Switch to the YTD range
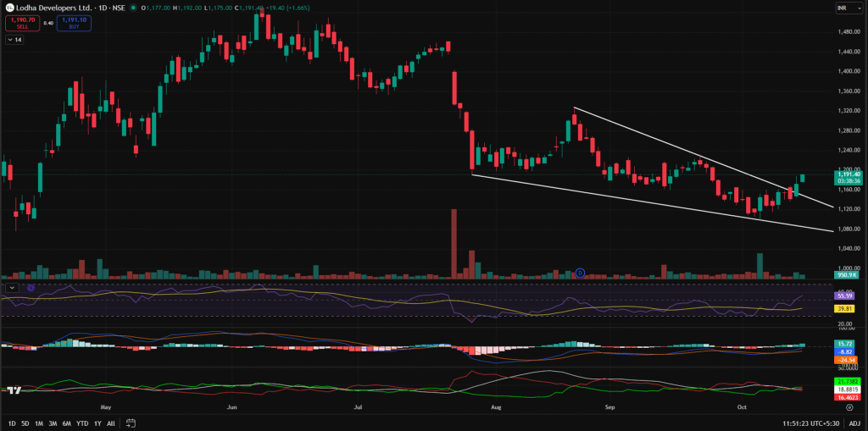This screenshot has height=431, width=868. tap(82, 423)
